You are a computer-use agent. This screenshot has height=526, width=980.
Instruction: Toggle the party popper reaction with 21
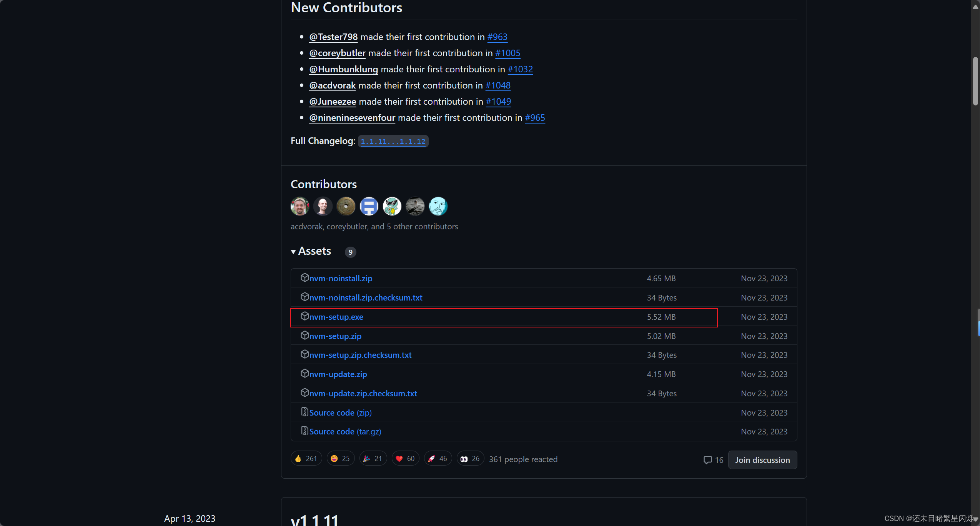tap(373, 459)
